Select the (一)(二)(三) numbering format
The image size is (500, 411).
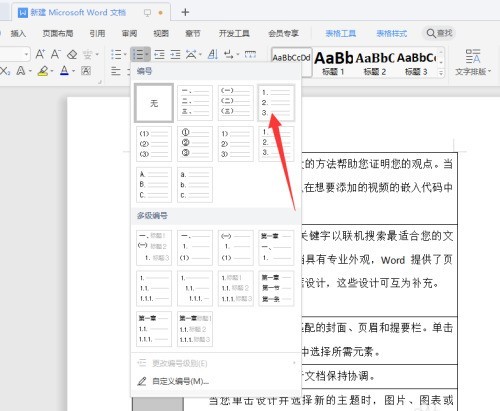point(236,103)
